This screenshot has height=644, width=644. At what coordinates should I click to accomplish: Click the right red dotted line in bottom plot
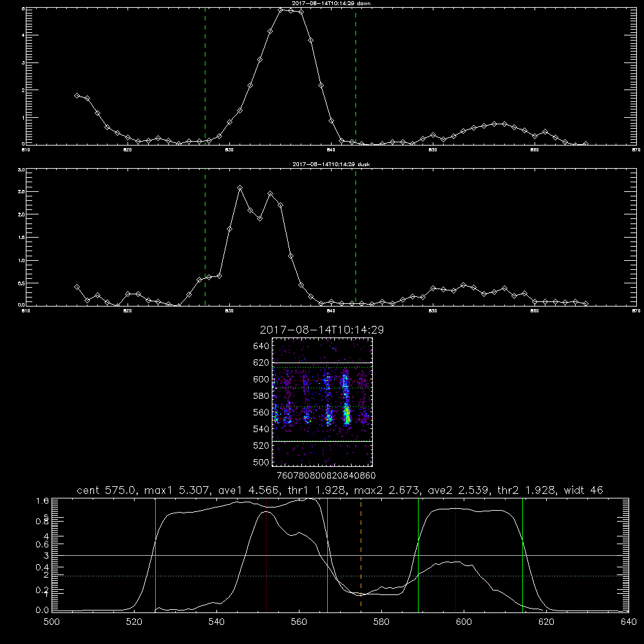tap(455, 554)
